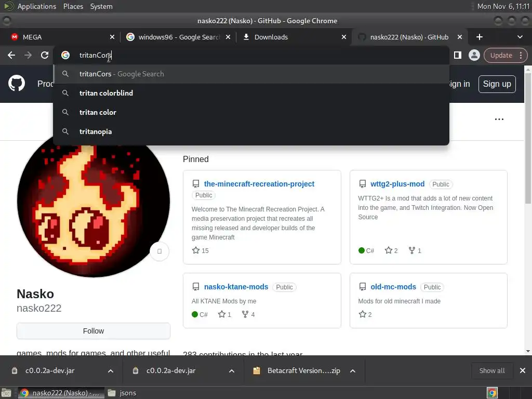This screenshot has height=399, width=532.
Task: Expand options for the Betacraft Version zip download
Action: [x=353, y=371]
